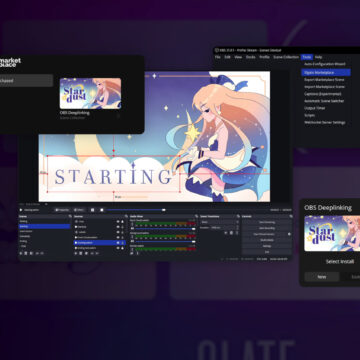The width and height of the screenshot is (360, 360).
Task: Open Filters for the selected source
Action: pyautogui.click(x=79, y=210)
